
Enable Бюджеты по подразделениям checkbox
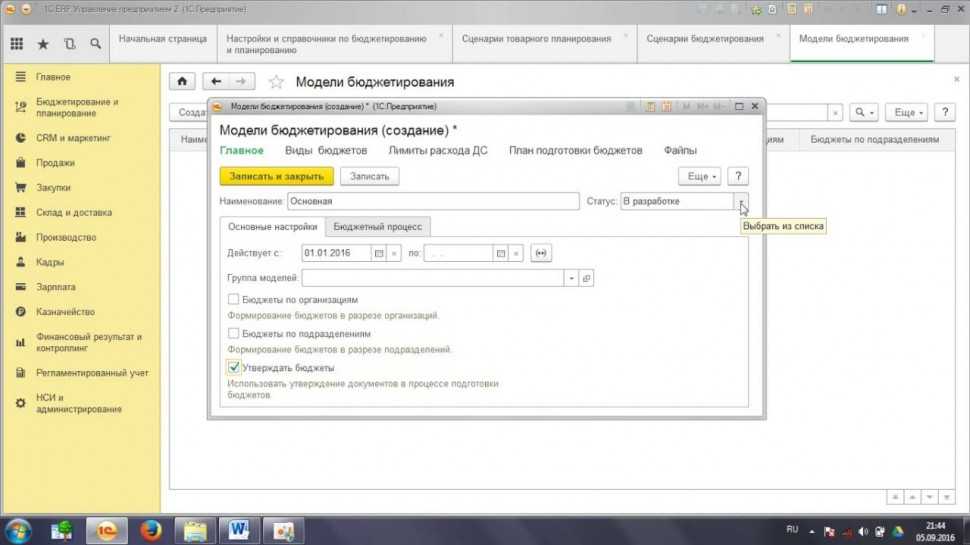[x=233, y=333]
